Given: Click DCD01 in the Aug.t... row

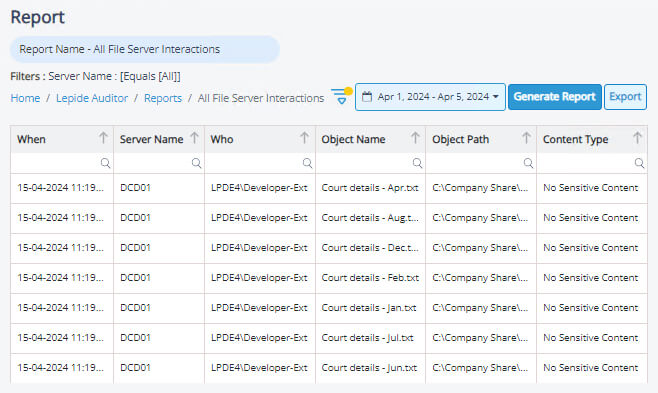Looking at the screenshot, I should tap(135, 218).
